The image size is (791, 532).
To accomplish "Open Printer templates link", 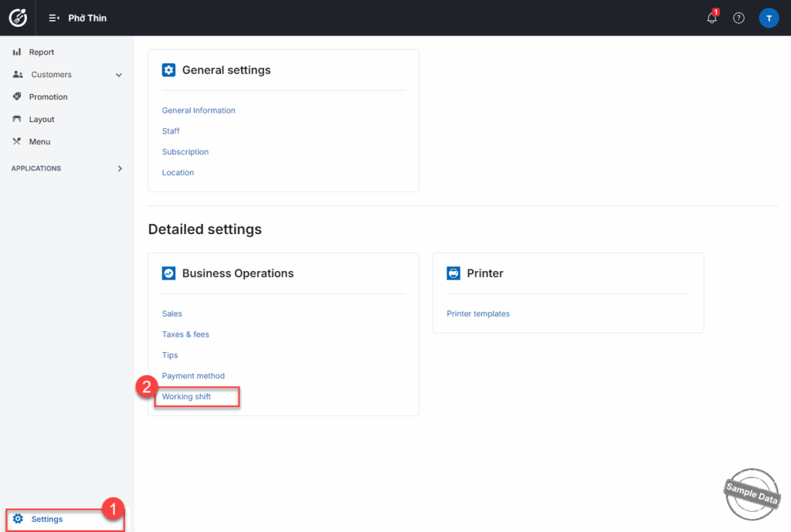I will pos(478,313).
